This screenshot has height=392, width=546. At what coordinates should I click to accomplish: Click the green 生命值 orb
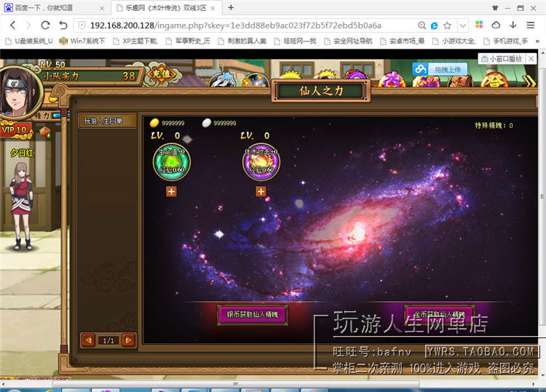172,162
